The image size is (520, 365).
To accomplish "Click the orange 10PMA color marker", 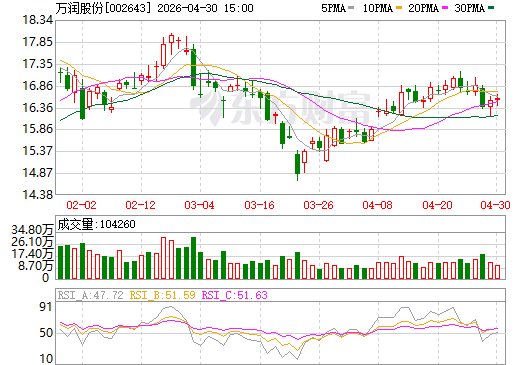I will pos(399,8).
